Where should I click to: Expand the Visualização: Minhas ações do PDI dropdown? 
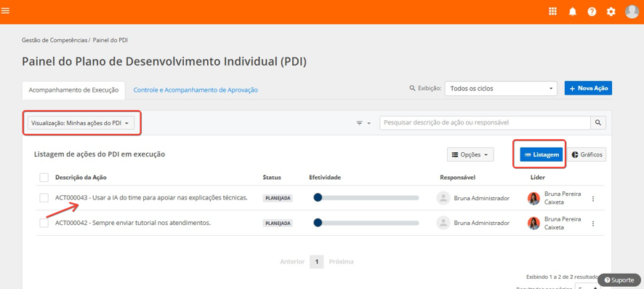pos(81,122)
